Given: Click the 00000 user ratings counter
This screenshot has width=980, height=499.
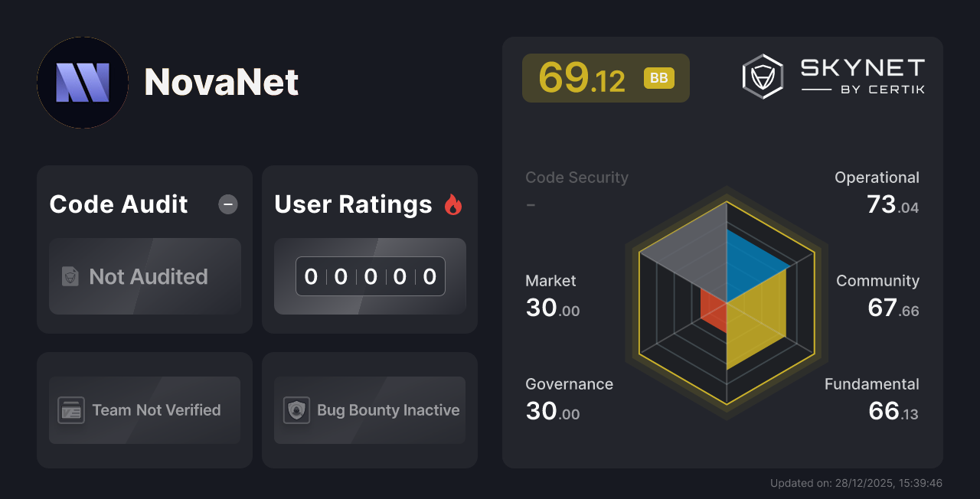Looking at the screenshot, I should point(370,276).
